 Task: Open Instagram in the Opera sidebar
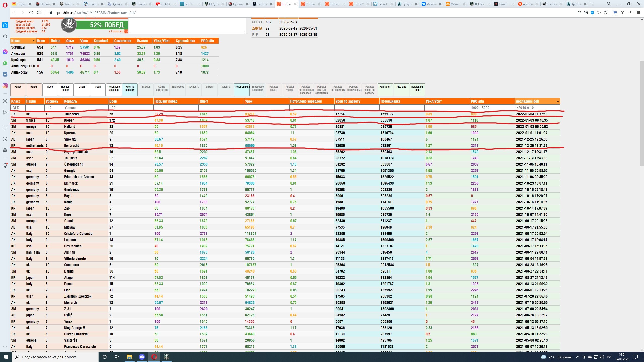tap(5, 86)
